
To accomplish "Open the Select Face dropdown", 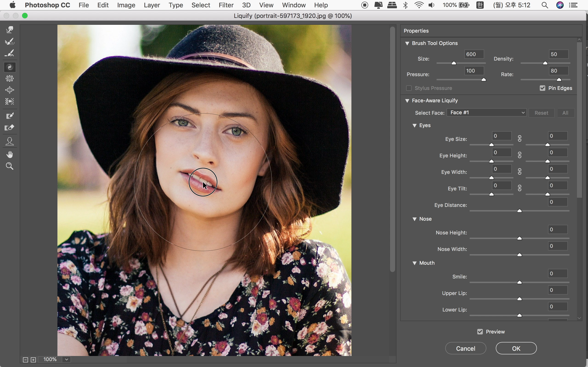I will coord(486,113).
